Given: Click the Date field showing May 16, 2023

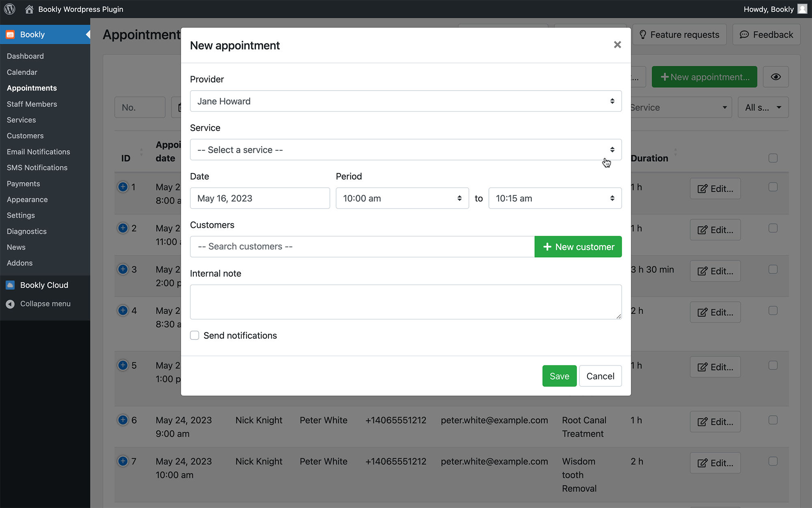Looking at the screenshot, I should (260, 198).
